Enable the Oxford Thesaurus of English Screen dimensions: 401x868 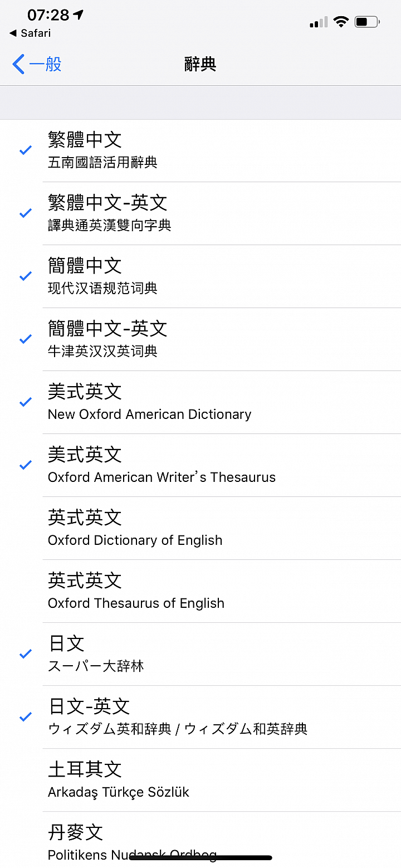tap(200, 591)
